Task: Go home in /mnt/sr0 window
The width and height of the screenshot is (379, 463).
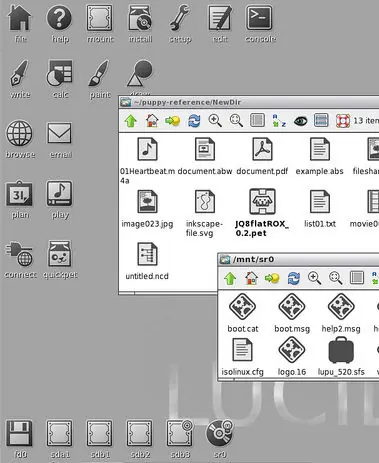Action: (x=251, y=278)
